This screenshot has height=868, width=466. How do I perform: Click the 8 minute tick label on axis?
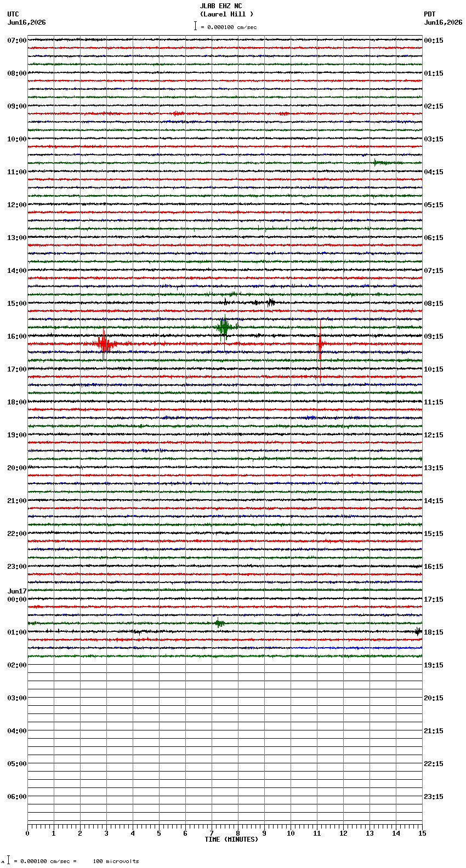pyautogui.click(x=238, y=833)
